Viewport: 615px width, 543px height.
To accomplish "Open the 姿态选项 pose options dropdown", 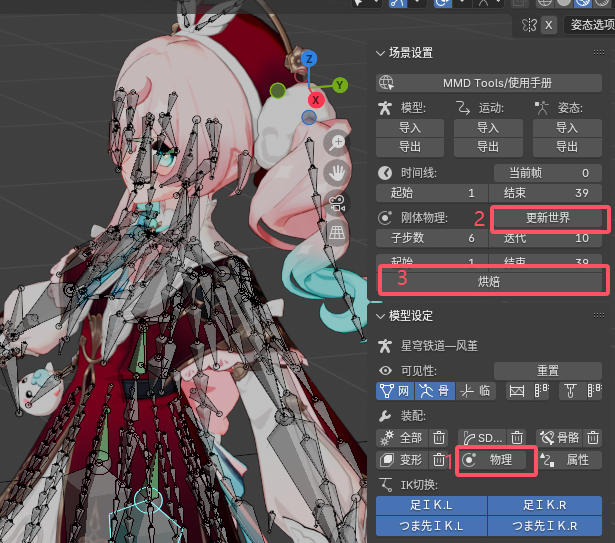I will coord(590,25).
